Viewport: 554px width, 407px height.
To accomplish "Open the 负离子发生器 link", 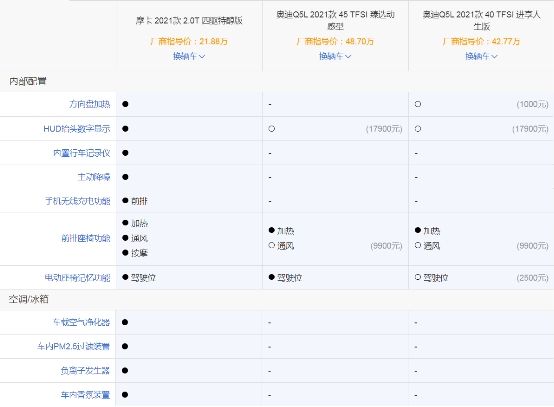I will pyautogui.click(x=85, y=371).
